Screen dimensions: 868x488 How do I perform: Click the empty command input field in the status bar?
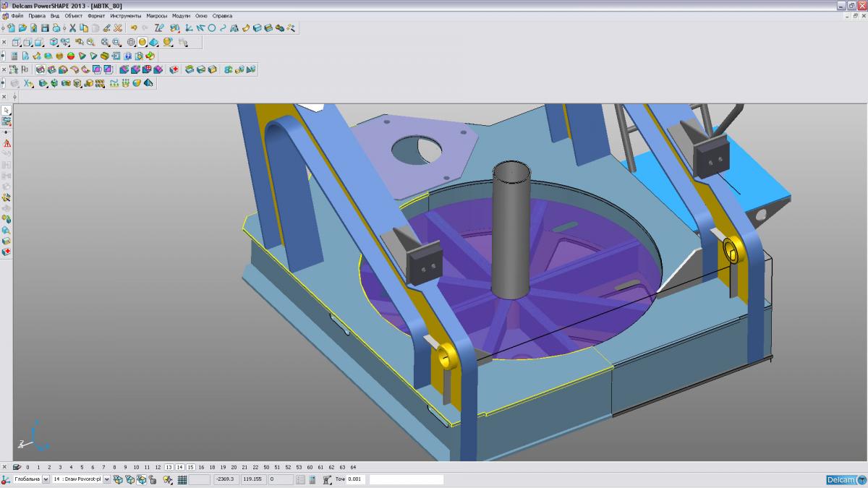pyautogui.click(x=407, y=479)
